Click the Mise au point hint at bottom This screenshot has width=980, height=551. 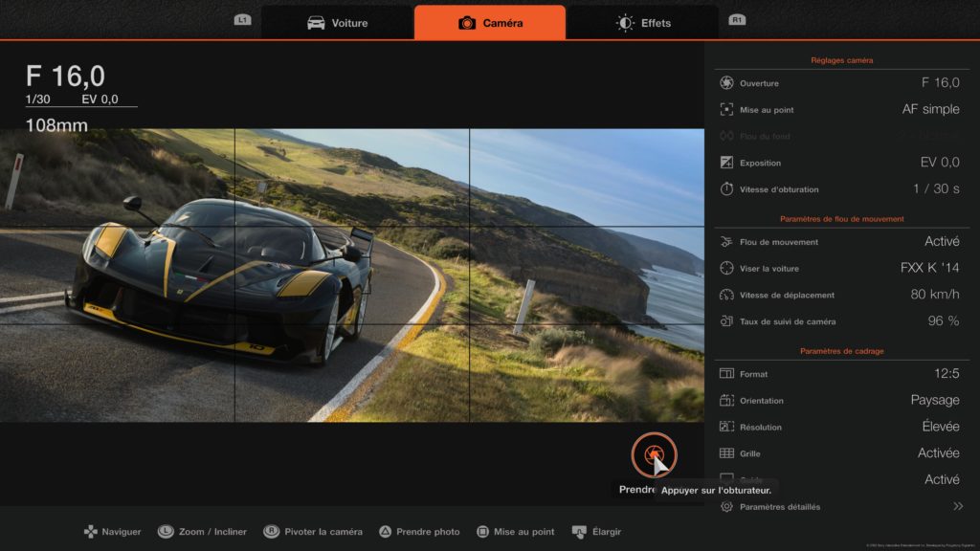click(x=523, y=532)
